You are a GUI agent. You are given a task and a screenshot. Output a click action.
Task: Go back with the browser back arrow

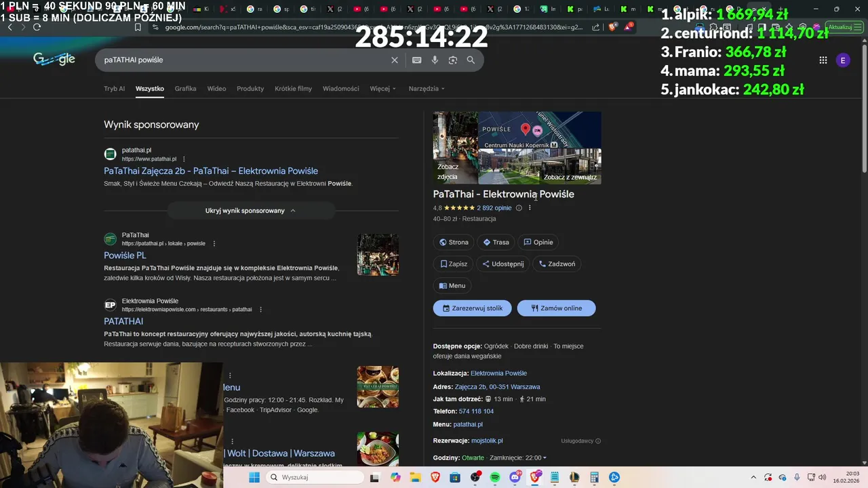click(9, 27)
